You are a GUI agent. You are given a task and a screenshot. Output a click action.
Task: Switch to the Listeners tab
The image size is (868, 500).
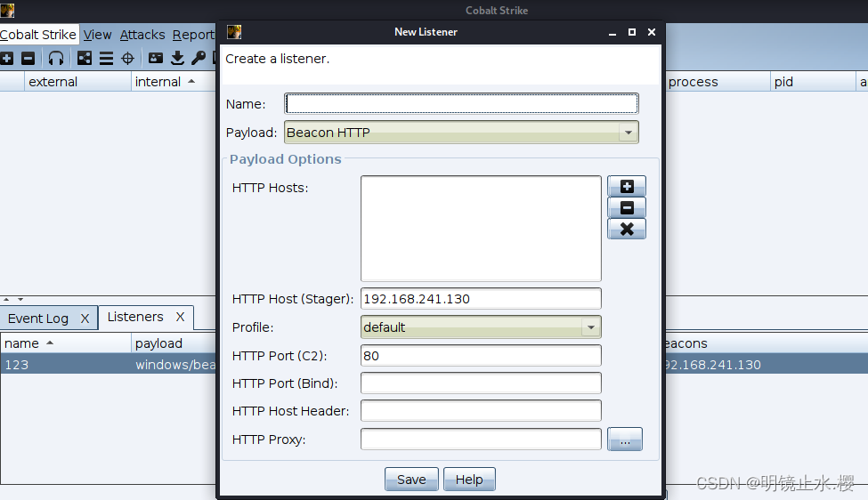coord(135,317)
